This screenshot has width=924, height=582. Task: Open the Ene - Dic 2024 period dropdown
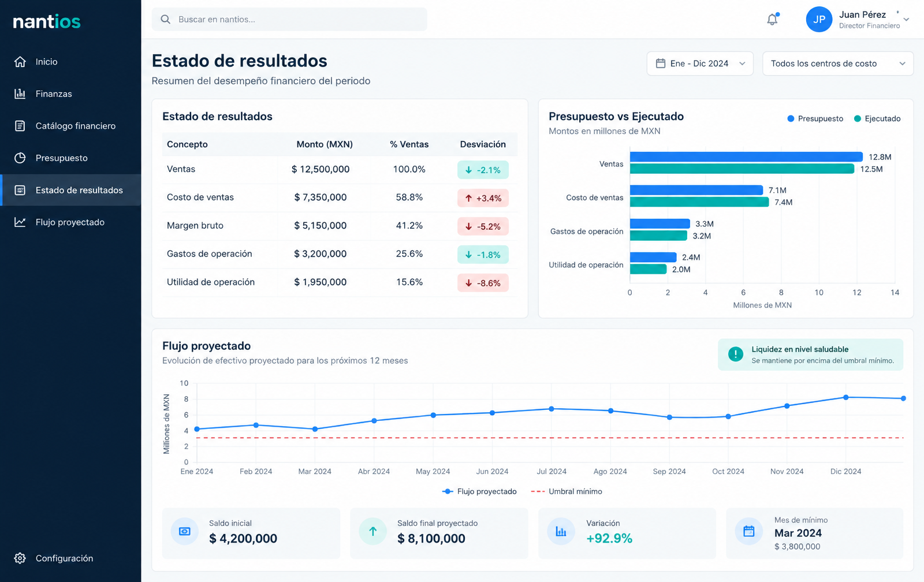700,64
